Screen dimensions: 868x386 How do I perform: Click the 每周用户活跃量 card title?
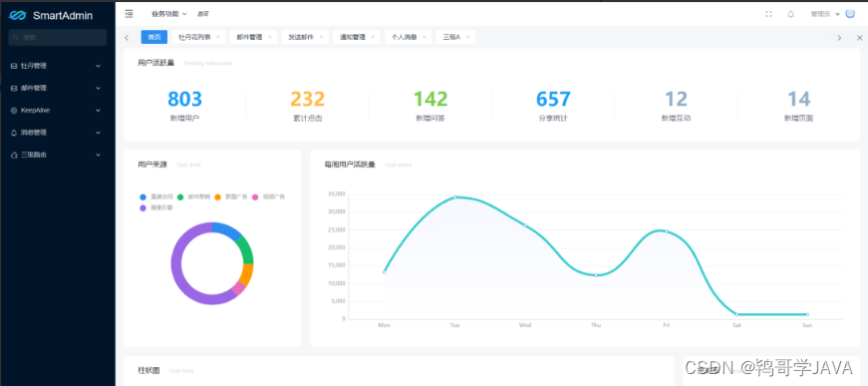350,165
